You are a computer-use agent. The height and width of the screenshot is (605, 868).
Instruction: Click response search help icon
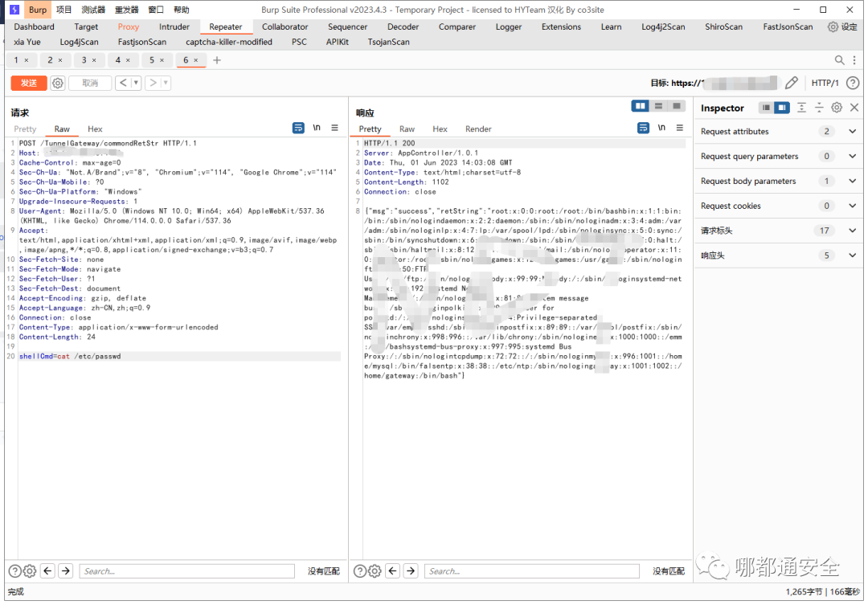click(360, 570)
